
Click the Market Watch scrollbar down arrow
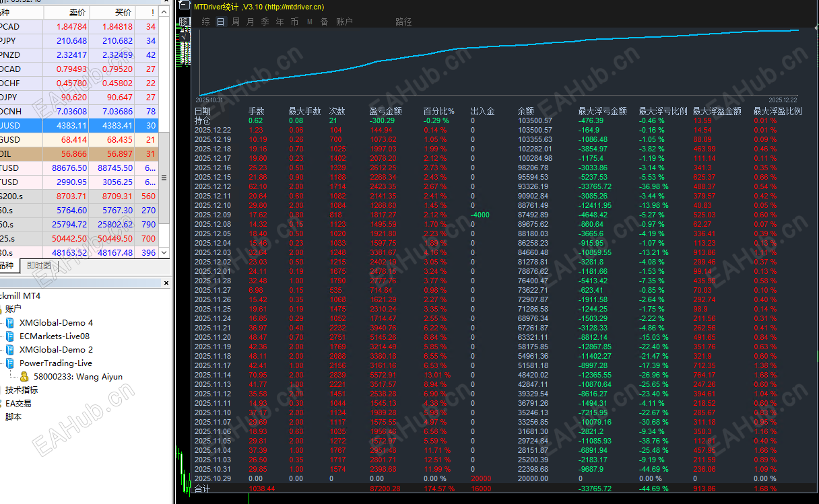coord(164,253)
